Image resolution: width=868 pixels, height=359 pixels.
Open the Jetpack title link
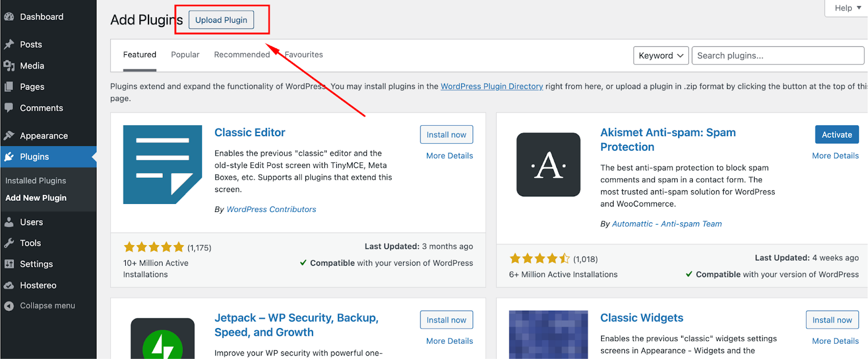[x=296, y=325]
